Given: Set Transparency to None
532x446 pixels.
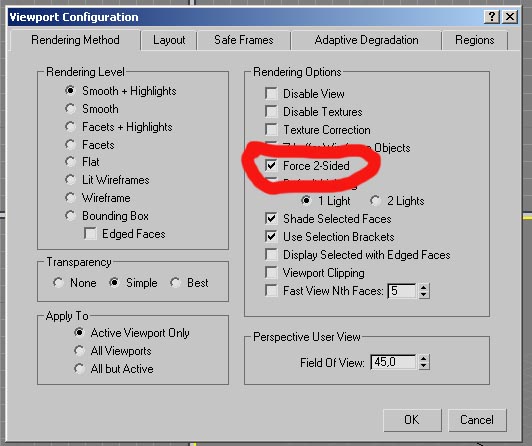Looking at the screenshot, I should coord(58,283).
